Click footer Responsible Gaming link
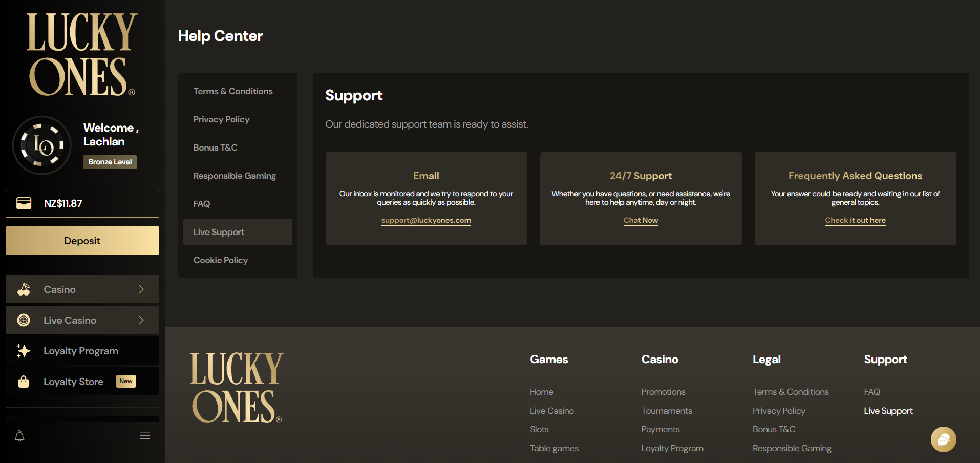 click(x=792, y=448)
